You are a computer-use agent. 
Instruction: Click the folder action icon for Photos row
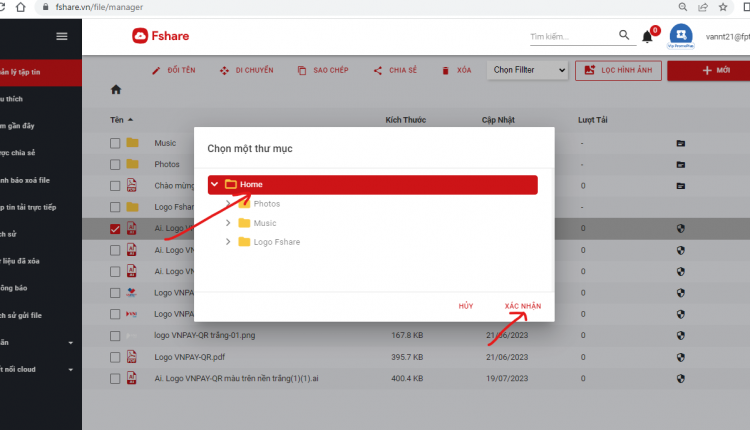(x=681, y=165)
